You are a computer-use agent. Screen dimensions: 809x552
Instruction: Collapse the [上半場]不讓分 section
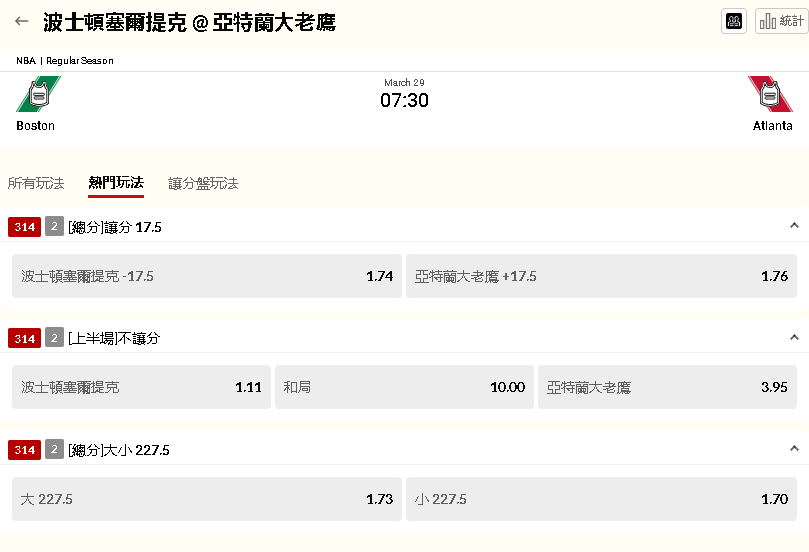[x=794, y=338]
